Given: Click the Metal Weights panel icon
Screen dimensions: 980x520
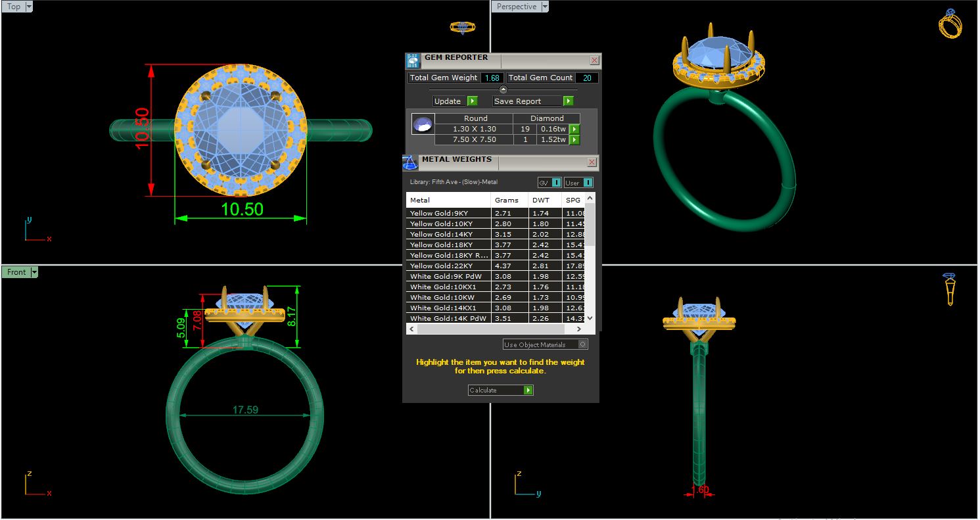Looking at the screenshot, I should coord(410,163).
